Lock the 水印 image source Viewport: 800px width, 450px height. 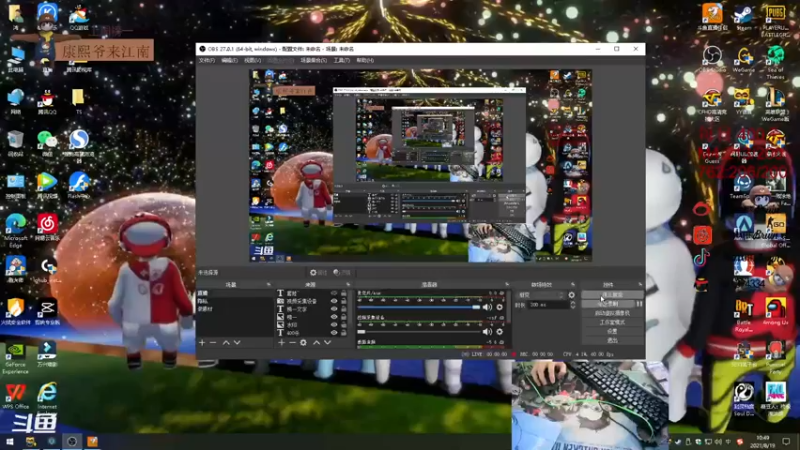coord(344,324)
